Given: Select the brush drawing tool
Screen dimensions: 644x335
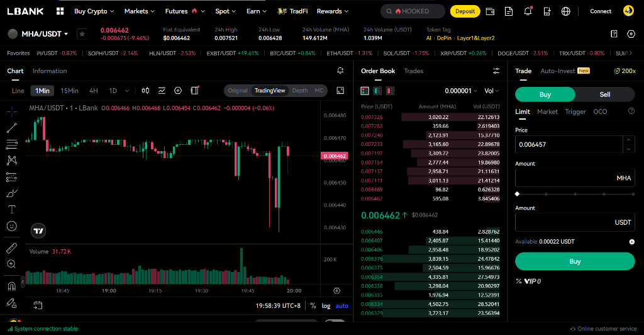Looking at the screenshot, I should [12, 193].
